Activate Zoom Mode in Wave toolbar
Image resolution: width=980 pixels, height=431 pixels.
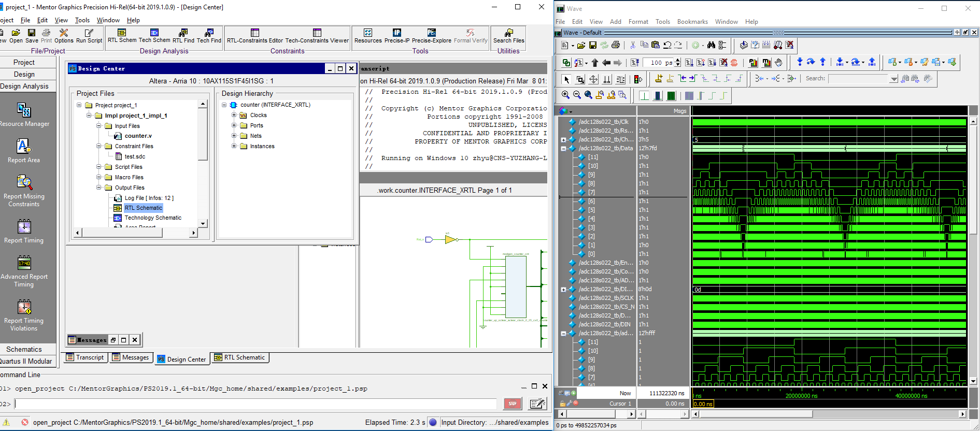click(580, 79)
